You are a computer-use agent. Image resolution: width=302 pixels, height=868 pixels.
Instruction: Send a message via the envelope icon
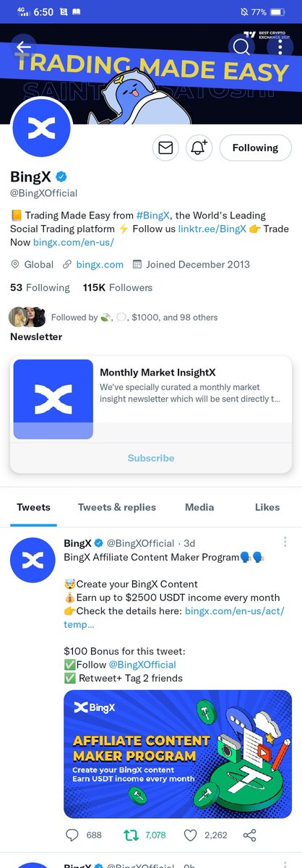[165, 148]
